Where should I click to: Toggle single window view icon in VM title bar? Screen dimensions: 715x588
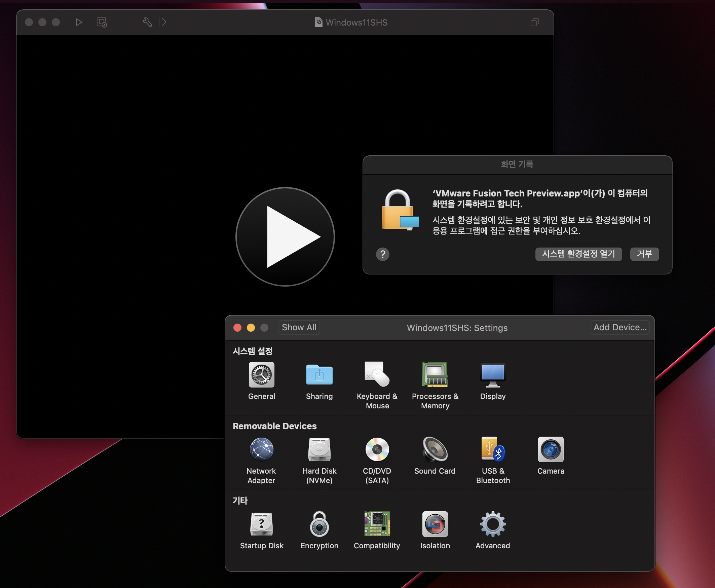tap(534, 22)
